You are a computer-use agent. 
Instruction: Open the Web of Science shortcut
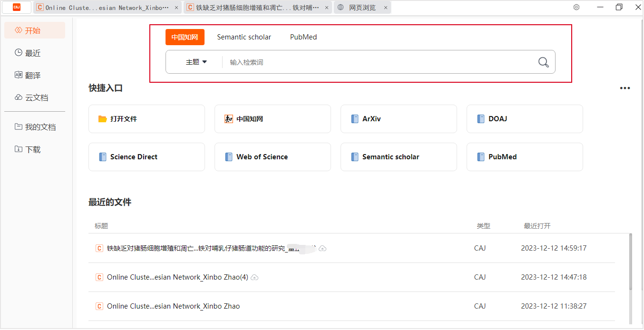[x=273, y=157]
